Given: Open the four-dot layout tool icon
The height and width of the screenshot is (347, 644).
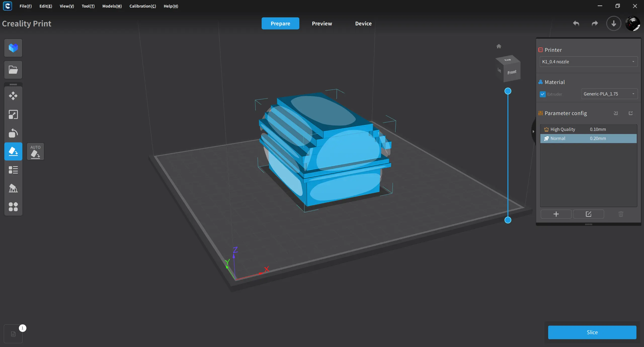Looking at the screenshot, I should pyautogui.click(x=13, y=207).
